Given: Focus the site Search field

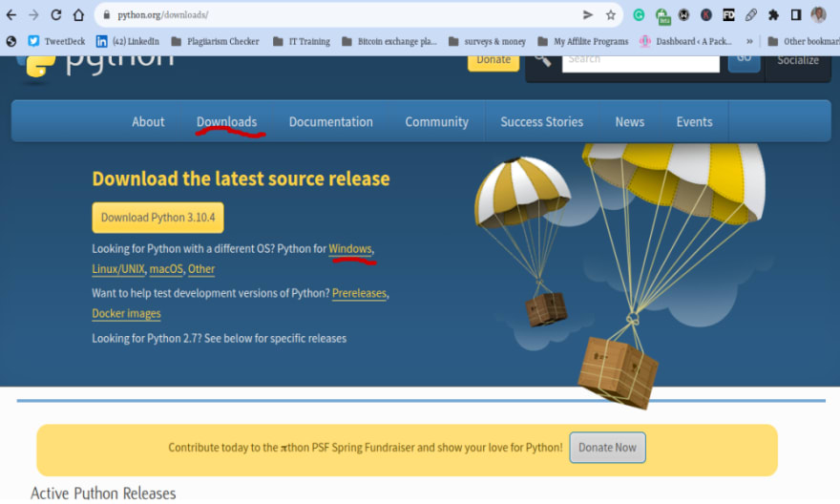Looking at the screenshot, I should pyautogui.click(x=640, y=63).
